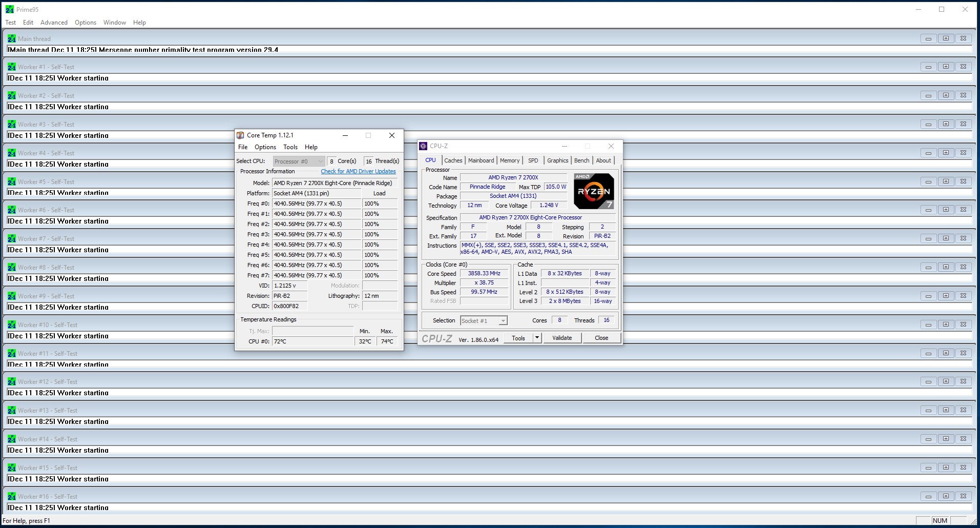Click the CPUID value 0x800F82
Image resolution: width=980 pixels, height=528 pixels.
click(x=290, y=306)
